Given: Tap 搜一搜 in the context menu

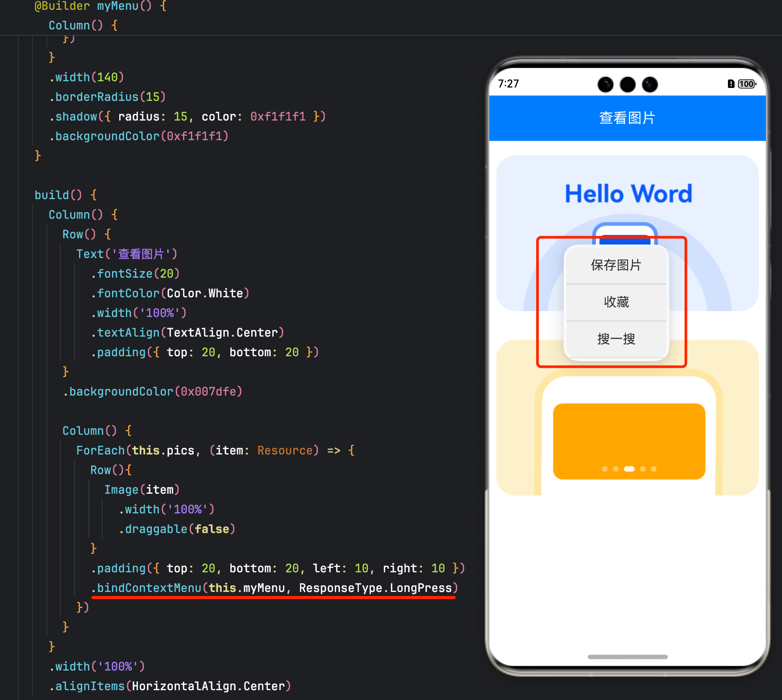Looking at the screenshot, I should (x=616, y=339).
